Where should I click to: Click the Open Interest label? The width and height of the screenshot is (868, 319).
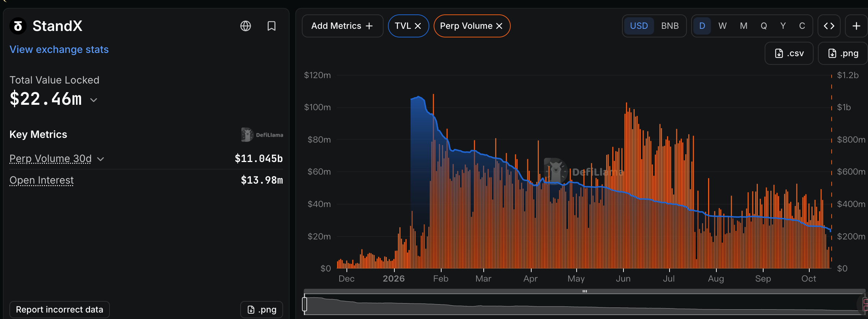point(41,180)
